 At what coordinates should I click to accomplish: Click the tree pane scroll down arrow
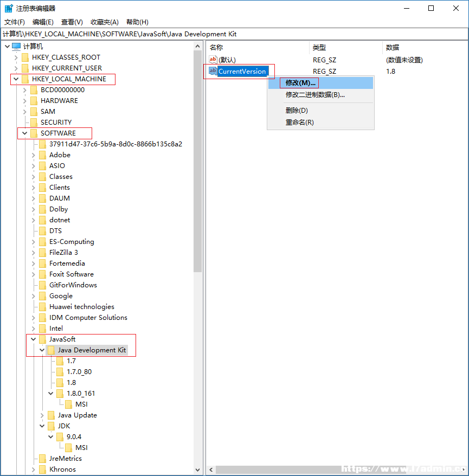click(x=197, y=470)
